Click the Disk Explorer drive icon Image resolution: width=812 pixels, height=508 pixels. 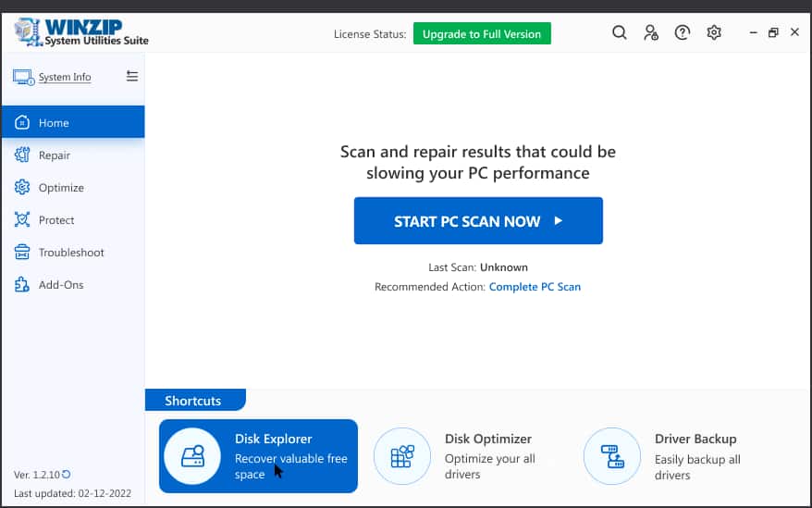coord(192,456)
